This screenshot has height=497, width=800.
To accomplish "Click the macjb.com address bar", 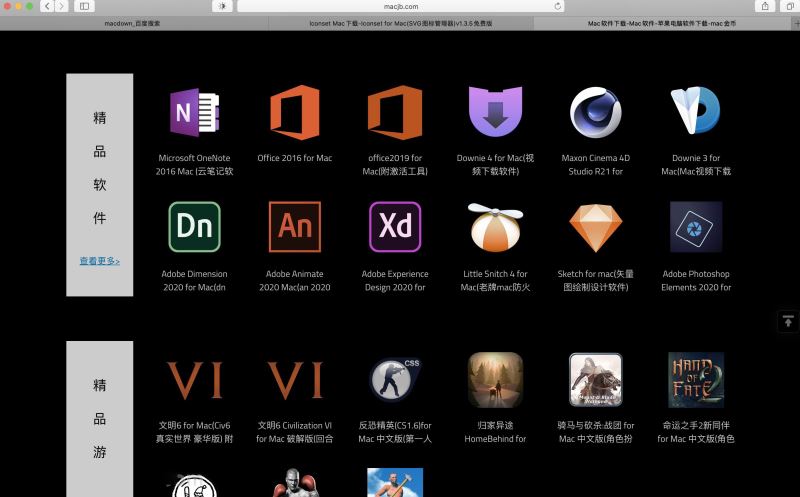I will [401, 6].
